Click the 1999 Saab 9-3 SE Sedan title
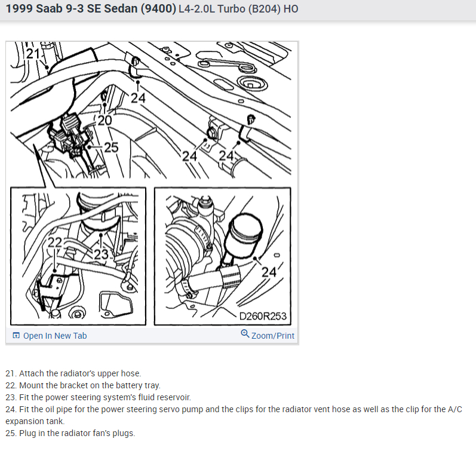Screen dimensions: 476x454 tap(91, 8)
